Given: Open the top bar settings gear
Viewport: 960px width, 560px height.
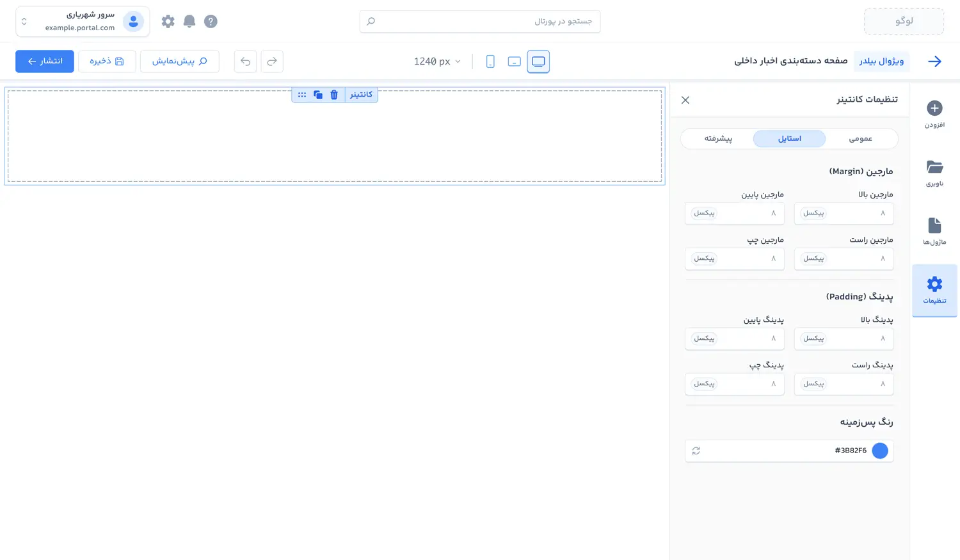Looking at the screenshot, I should (x=168, y=21).
